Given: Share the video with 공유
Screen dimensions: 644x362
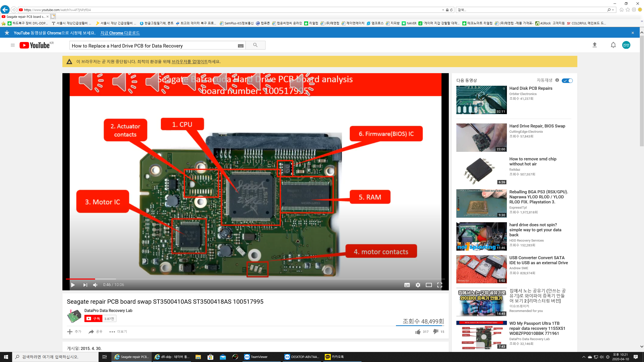Looking at the screenshot, I should click(x=95, y=332).
